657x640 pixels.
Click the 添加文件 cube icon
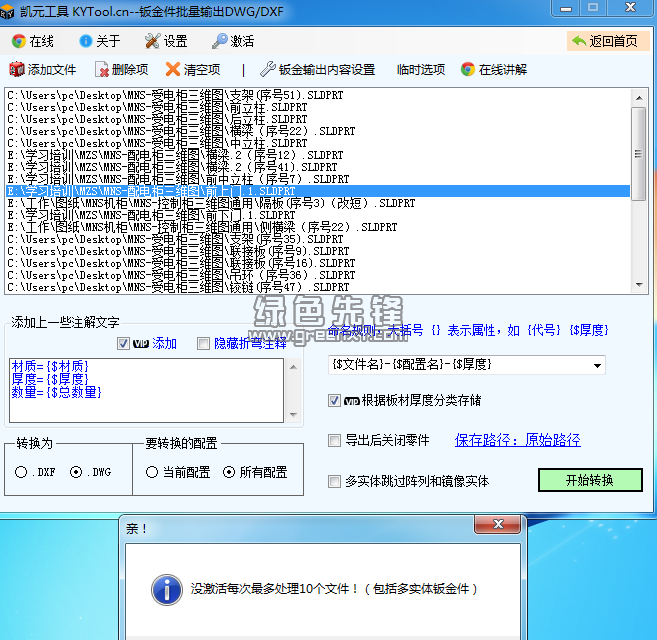point(17,70)
